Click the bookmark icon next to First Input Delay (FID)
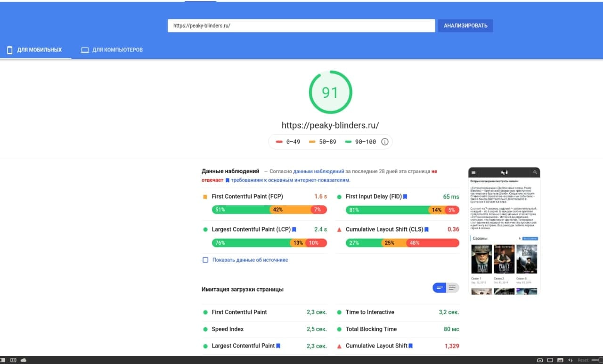603x364 pixels. pyautogui.click(x=405, y=197)
